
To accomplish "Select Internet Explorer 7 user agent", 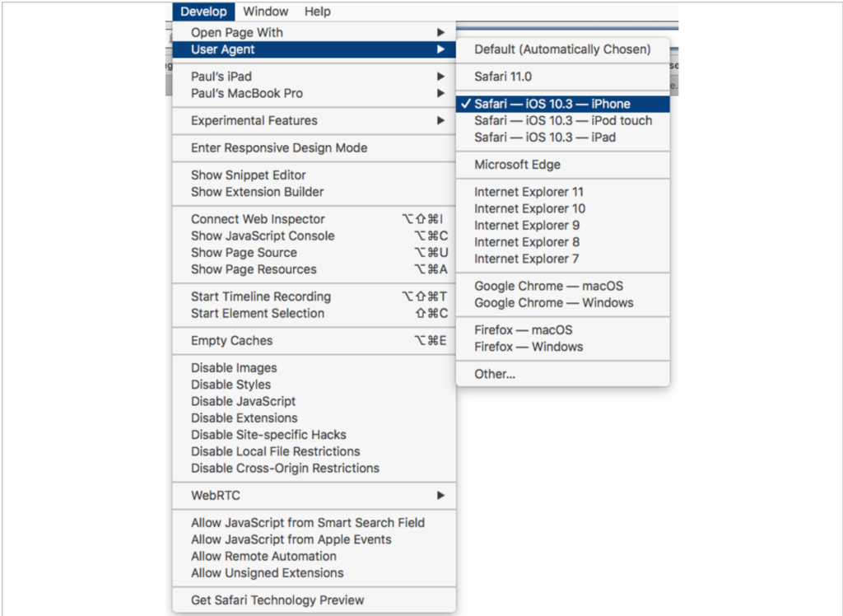I will (563, 259).
